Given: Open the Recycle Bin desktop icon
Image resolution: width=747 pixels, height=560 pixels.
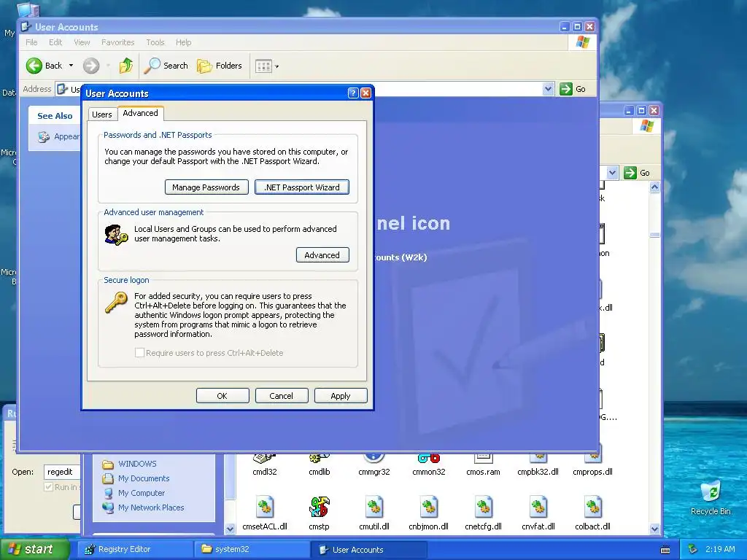Looking at the screenshot, I should point(711,497).
